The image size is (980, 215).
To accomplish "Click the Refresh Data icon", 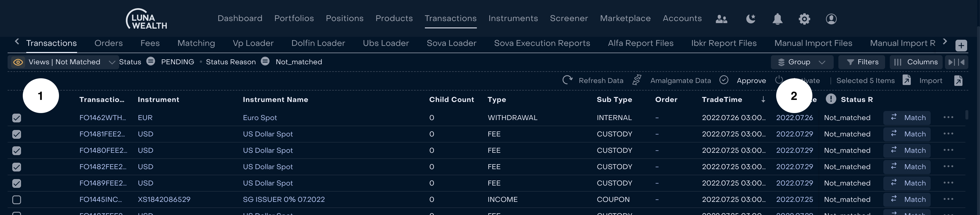I will pyautogui.click(x=567, y=80).
